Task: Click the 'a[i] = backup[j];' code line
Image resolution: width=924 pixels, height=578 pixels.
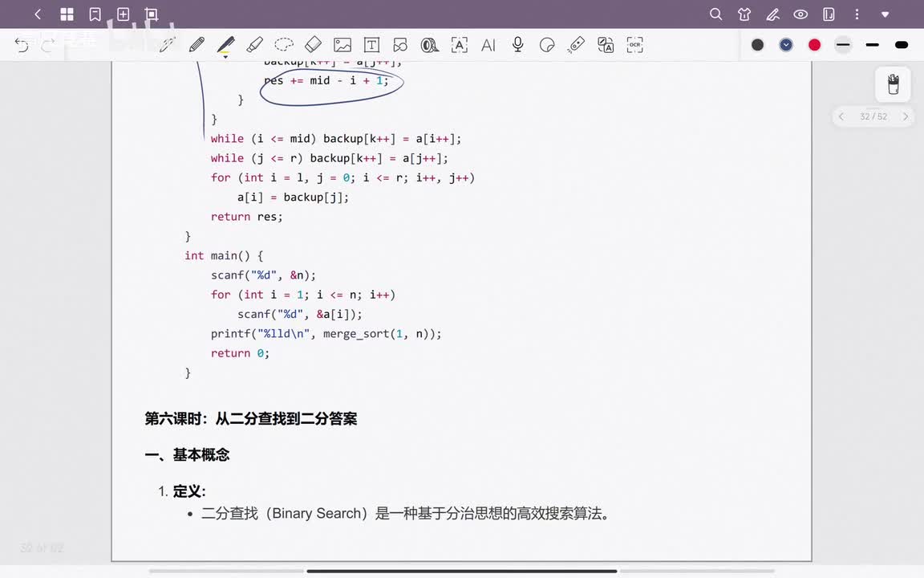Action: 293,197
